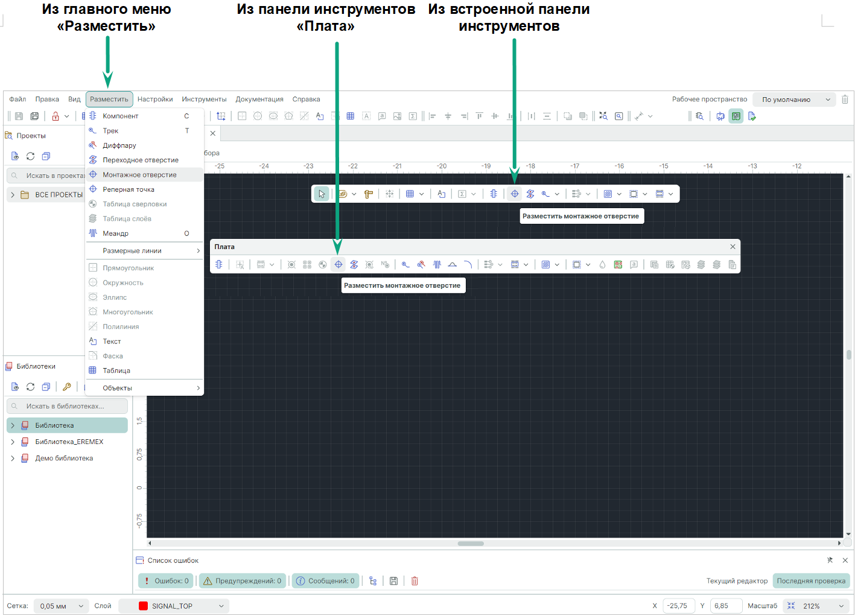The width and height of the screenshot is (855, 616).
Task: Click the diff pair icon in Плата toolbar
Action: point(421,265)
